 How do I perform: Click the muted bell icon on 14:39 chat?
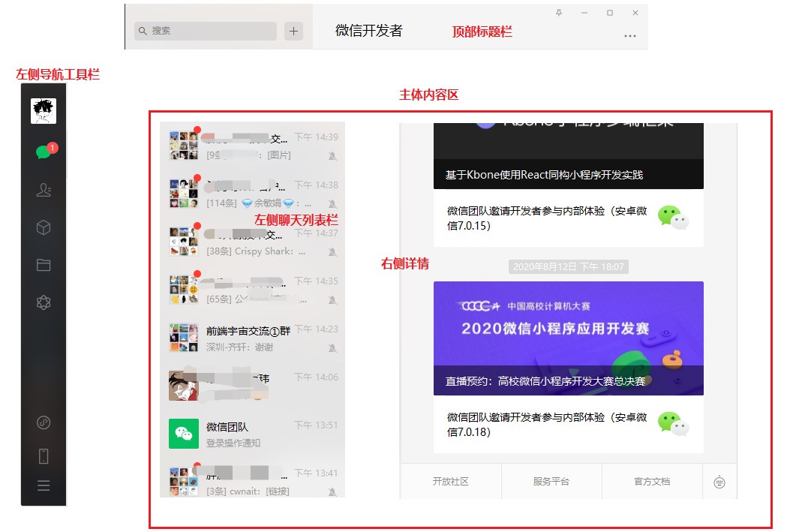[x=332, y=156]
